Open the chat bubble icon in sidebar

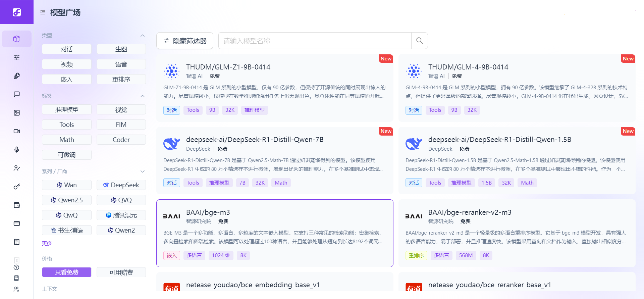17,94
